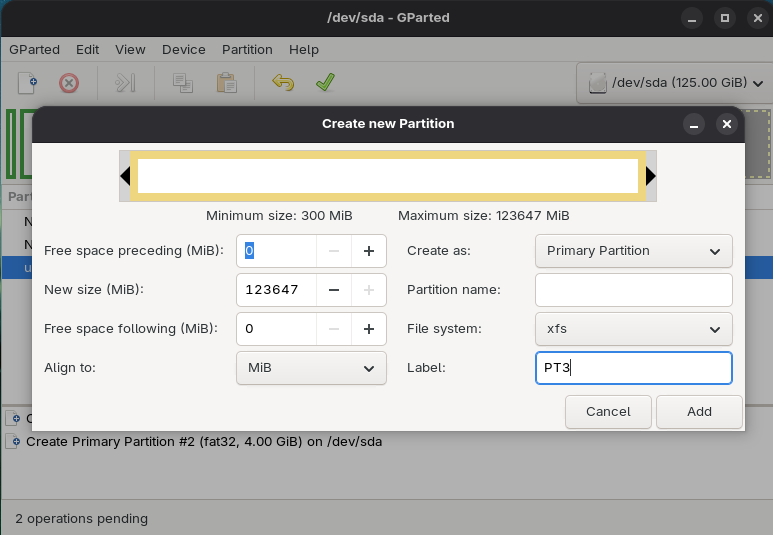Image resolution: width=773 pixels, height=535 pixels.
Task: Open the /dev/sda device selector dropdown
Action: [x=670, y=83]
